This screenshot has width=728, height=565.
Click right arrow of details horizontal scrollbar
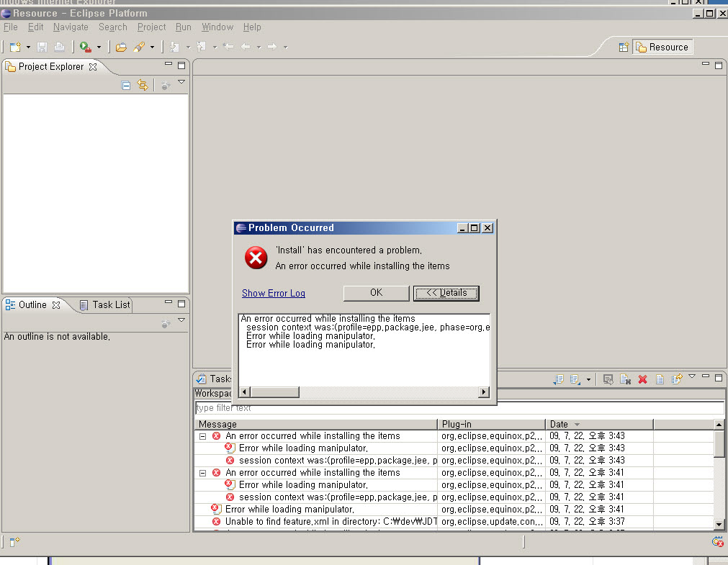[x=484, y=392]
